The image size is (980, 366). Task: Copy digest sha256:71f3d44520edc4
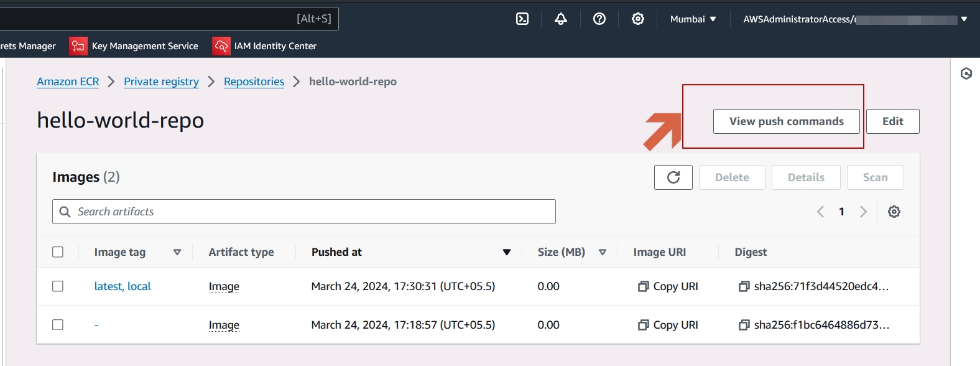744,286
